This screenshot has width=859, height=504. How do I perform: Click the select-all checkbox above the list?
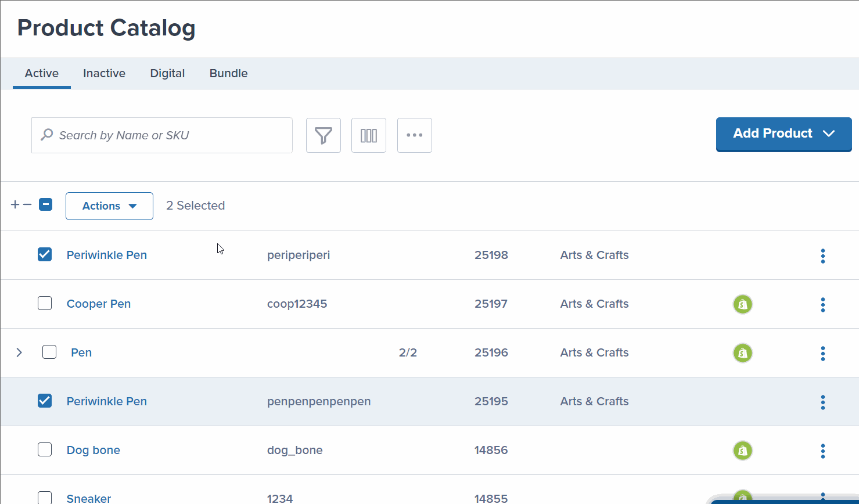45,204
